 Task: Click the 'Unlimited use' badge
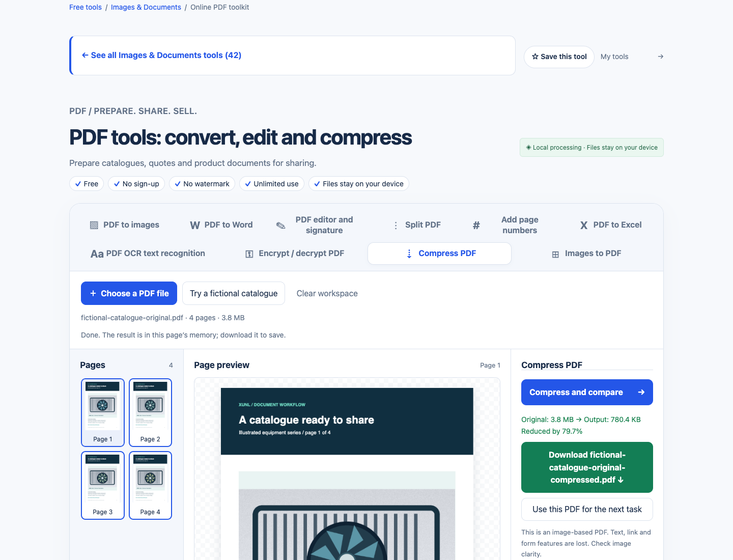pyautogui.click(x=272, y=184)
